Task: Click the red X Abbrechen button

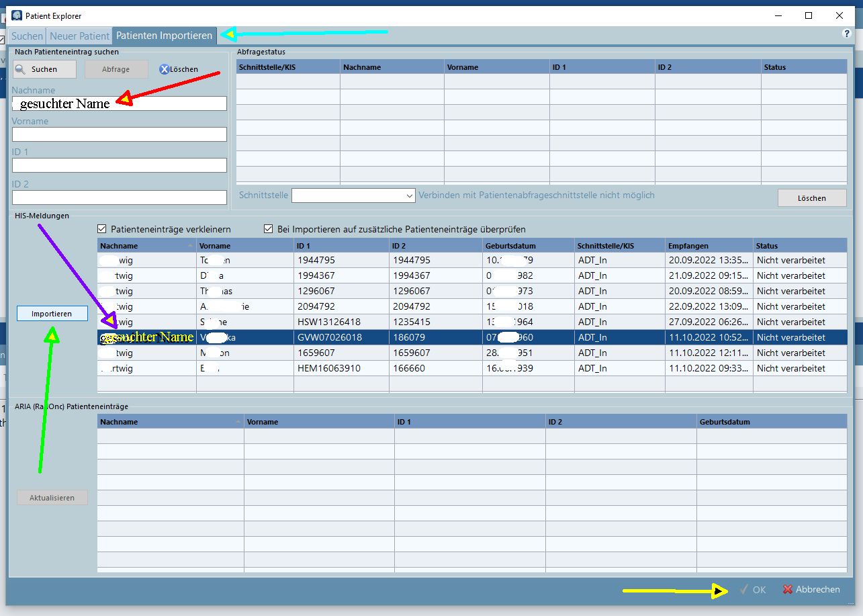Action: click(811, 589)
